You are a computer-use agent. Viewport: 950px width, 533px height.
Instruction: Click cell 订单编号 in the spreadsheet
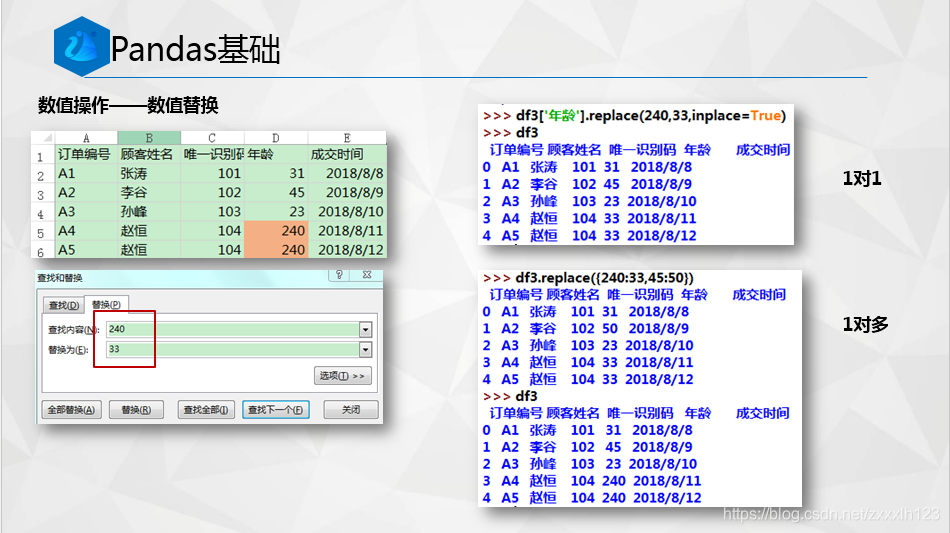(x=84, y=154)
